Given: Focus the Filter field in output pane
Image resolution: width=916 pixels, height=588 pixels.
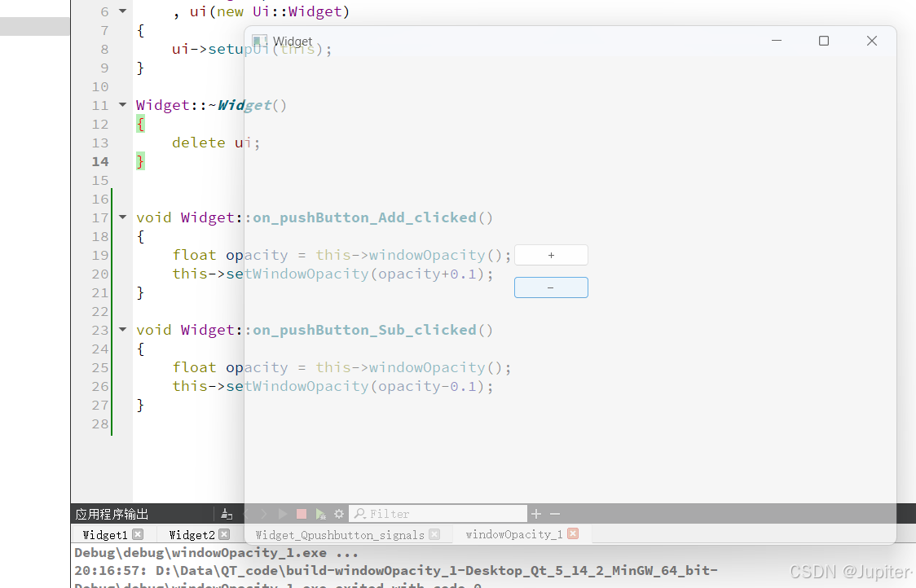Looking at the screenshot, I should tap(438, 514).
